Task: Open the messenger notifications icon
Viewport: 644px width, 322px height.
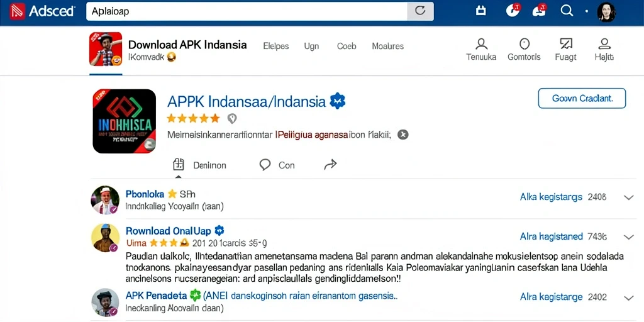Action: tap(513, 10)
